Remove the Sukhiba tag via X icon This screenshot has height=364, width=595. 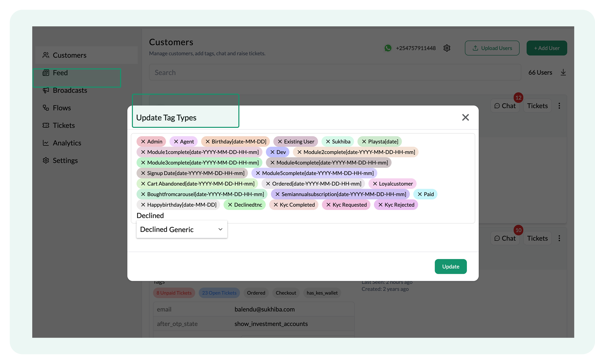328,142
